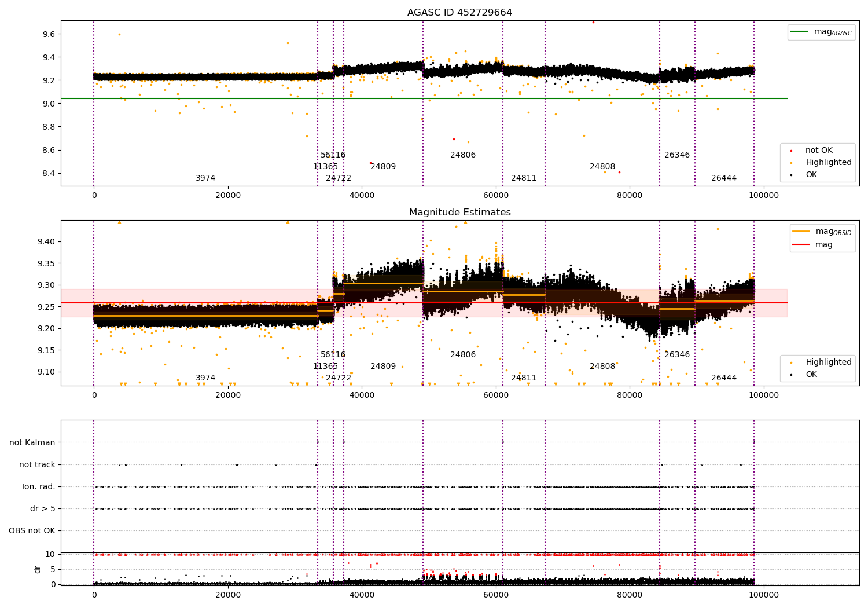Click the 40000 x-tick under the top plot

coord(362,196)
